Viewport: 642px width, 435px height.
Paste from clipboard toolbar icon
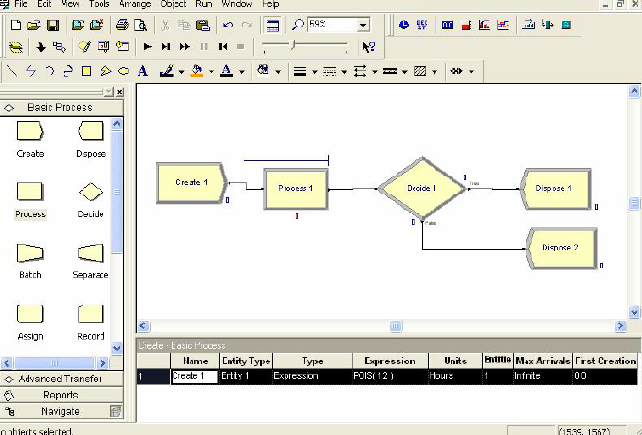pos(203,25)
